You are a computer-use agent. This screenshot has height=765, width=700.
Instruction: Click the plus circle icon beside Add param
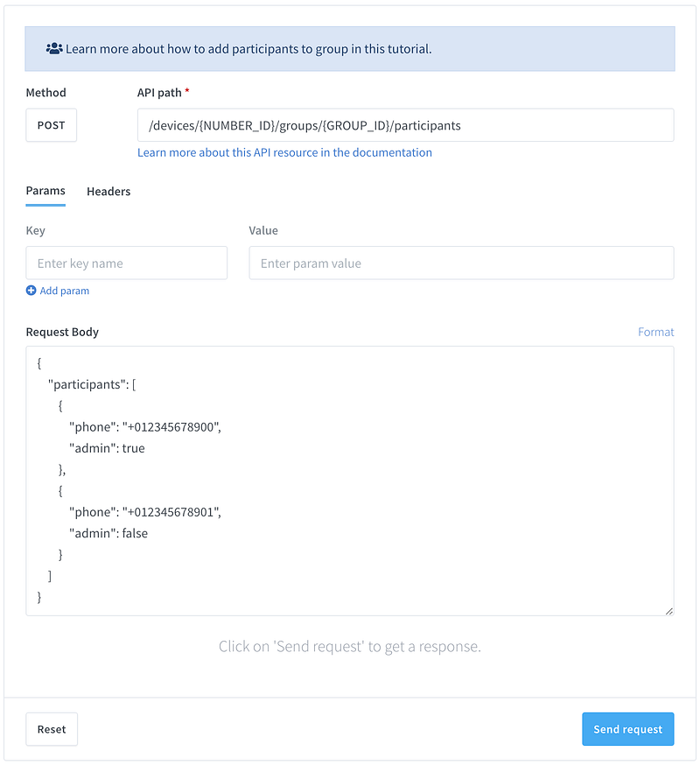[x=31, y=291]
